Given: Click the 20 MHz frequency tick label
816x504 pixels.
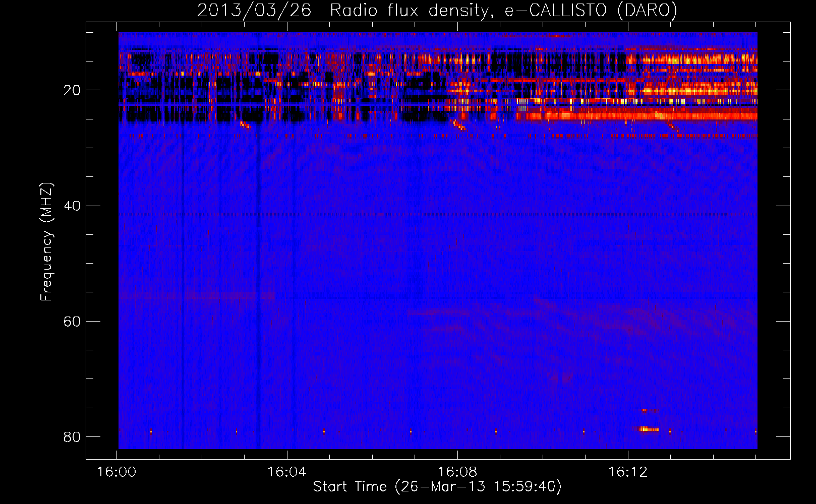Looking at the screenshot, I should click(x=72, y=91).
